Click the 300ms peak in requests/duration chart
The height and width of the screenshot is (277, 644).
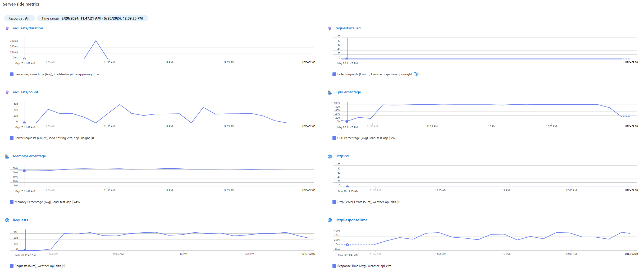tap(96, 40)
